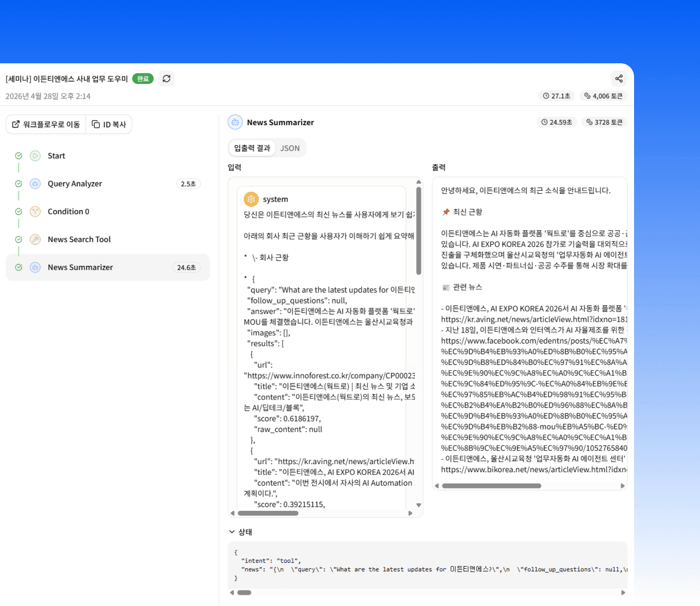Click the "follow_up_questions": null line in input

[x=297, y=300]
